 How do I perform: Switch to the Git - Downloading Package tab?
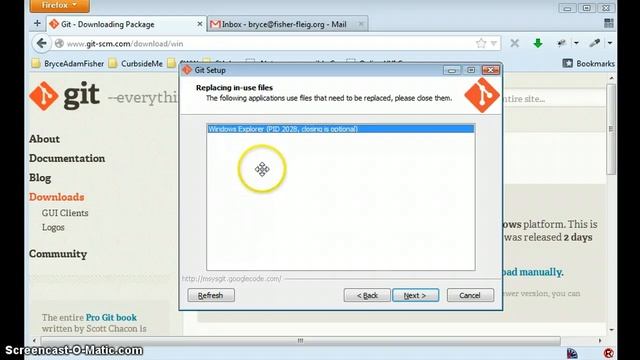[126, 24]
